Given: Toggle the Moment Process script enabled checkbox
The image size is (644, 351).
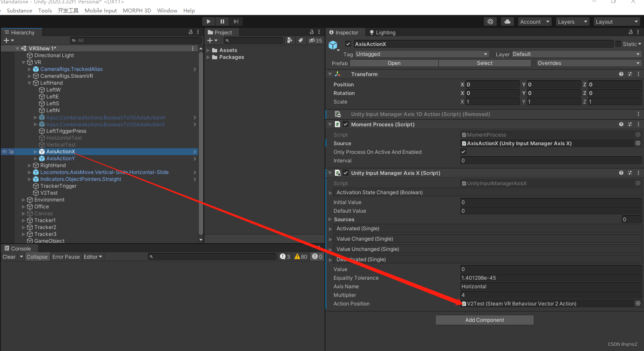Looking at the screenshot, I should click(346, 124).
